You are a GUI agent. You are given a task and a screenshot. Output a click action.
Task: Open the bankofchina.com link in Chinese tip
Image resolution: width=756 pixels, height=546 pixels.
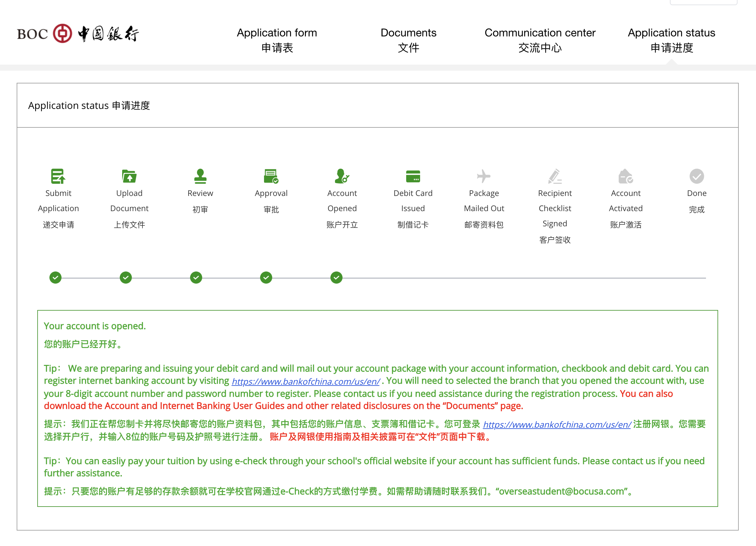(557, 424)
